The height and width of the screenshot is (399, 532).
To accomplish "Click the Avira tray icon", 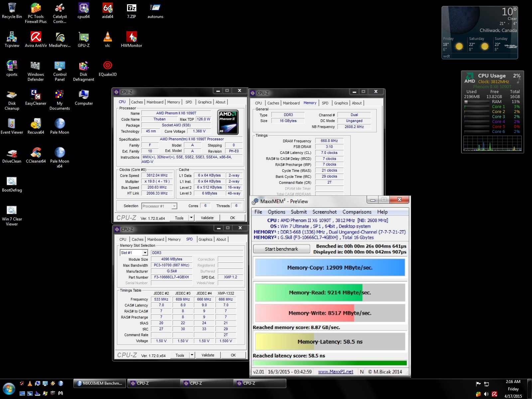I will pos(494,394).
